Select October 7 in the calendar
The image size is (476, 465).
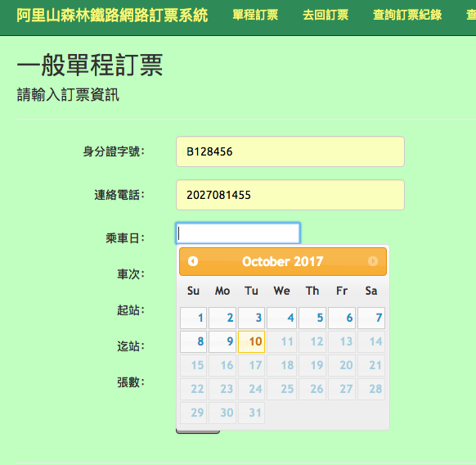(371, 318)
